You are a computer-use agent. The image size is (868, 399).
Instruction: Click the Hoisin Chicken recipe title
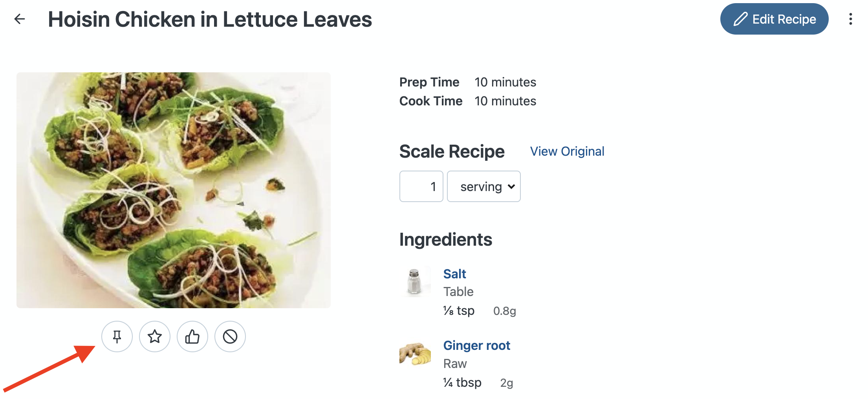point(210,19)
